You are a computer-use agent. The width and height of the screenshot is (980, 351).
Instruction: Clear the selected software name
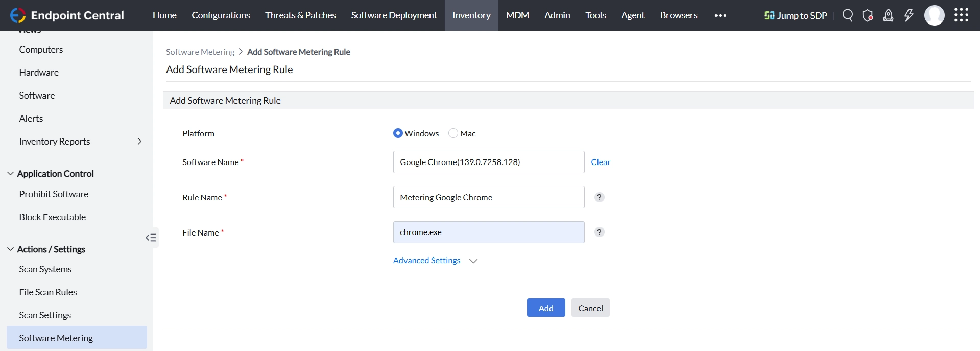[x=601, y=162]
